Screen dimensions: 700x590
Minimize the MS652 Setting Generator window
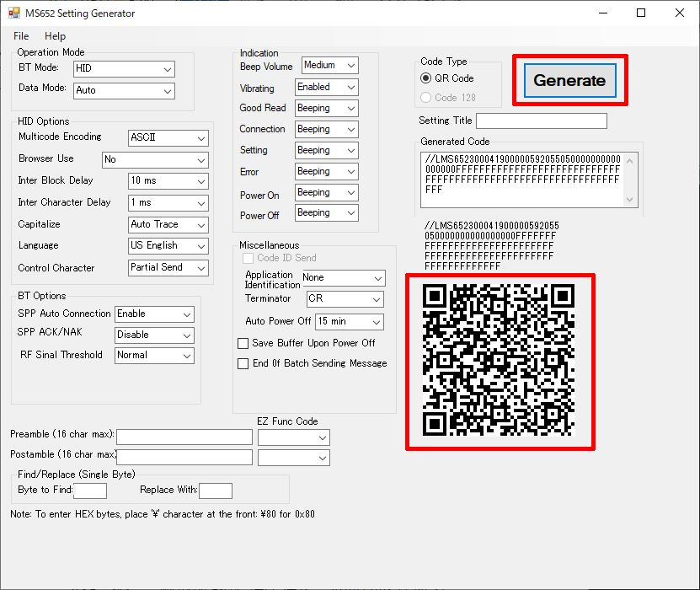603,13
